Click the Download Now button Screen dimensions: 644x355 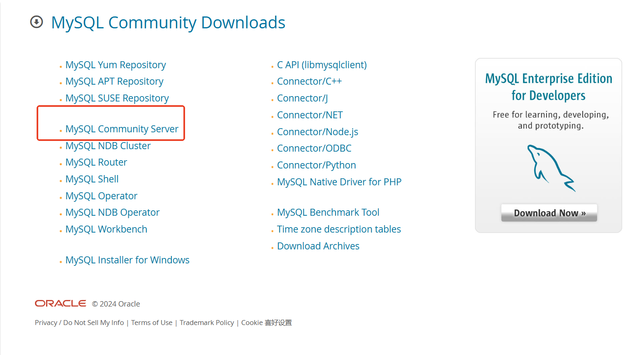click(549, 213)
